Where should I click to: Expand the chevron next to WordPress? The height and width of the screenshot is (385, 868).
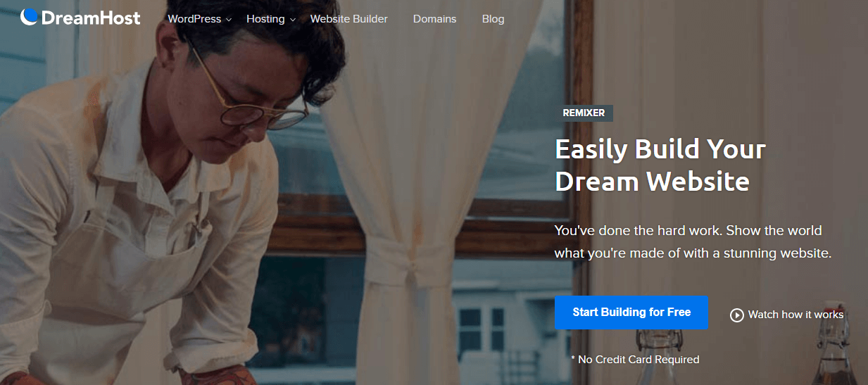(229, 20)
